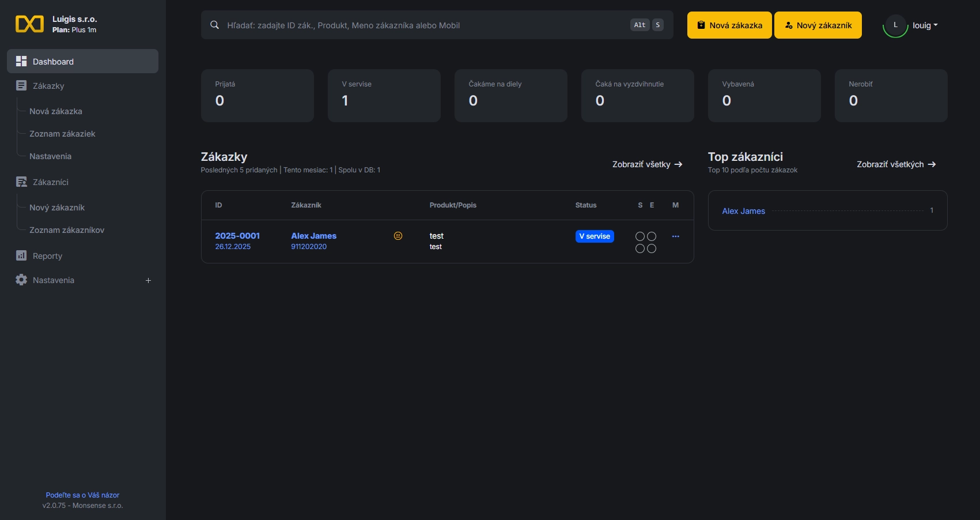
Task: Open the three-dot menu for order 2025-0001
Action: coord(675,236)
